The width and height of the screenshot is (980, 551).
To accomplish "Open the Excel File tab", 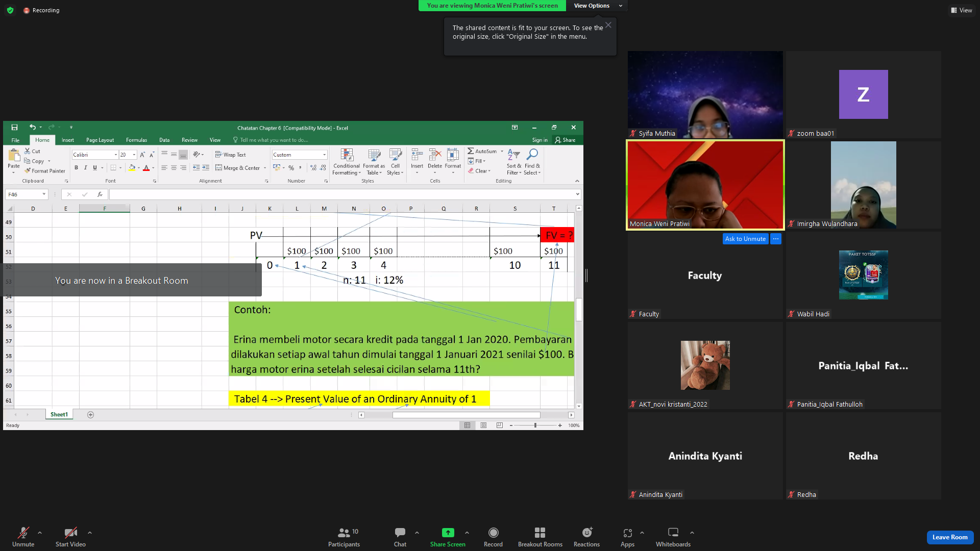I will click(15, 140).
